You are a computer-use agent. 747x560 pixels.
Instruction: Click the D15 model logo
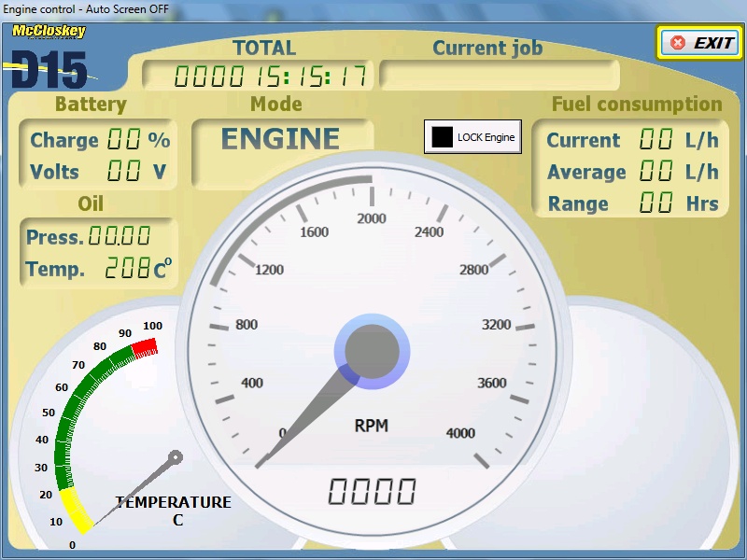pyautogui.click(x=49, y=69)
